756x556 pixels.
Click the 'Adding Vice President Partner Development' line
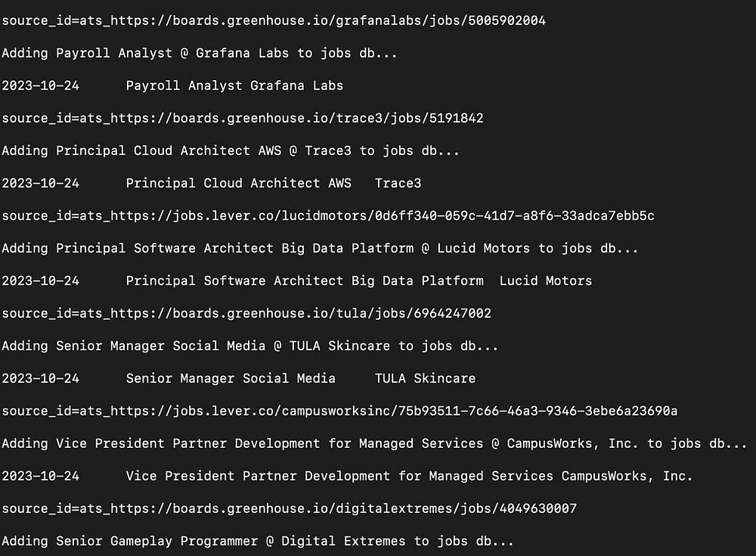pos(374,443)
